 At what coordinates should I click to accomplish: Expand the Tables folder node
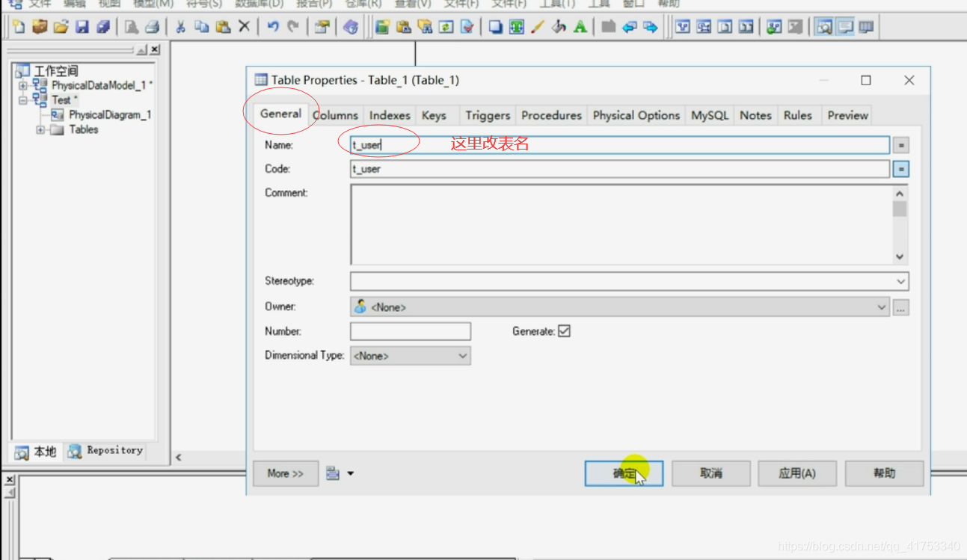(40, 129)
